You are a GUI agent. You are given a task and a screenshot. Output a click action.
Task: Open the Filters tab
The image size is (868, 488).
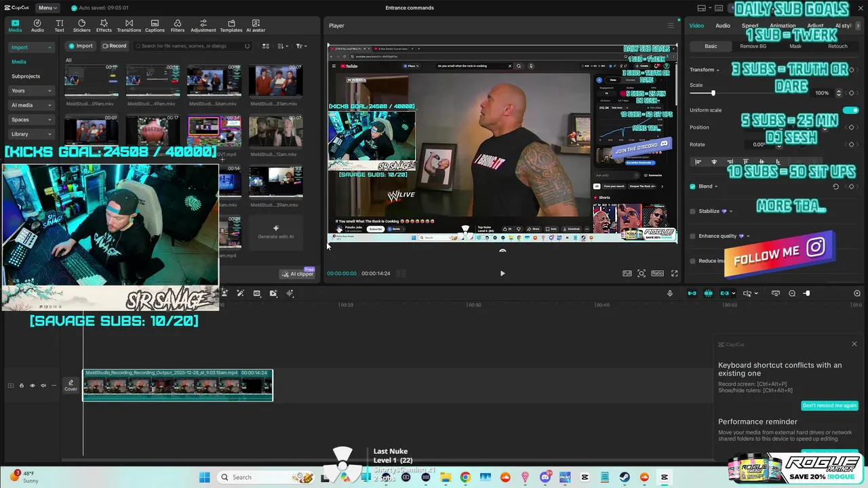(x=178, y=26)
